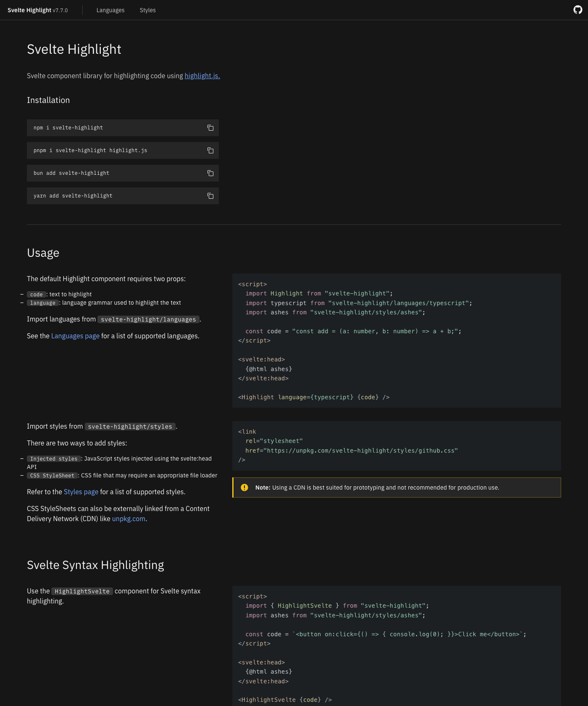
Task: Click the yarn add svelte-highlight text
Action: pyautogui.click(x=73, y=196)
